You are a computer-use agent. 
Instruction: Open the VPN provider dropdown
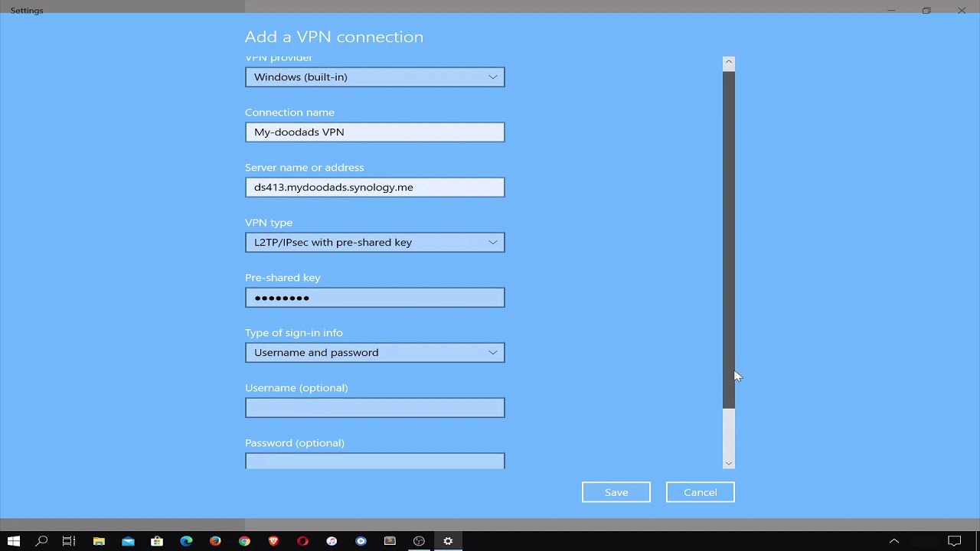pyautogui.click(x=375, y=77)
